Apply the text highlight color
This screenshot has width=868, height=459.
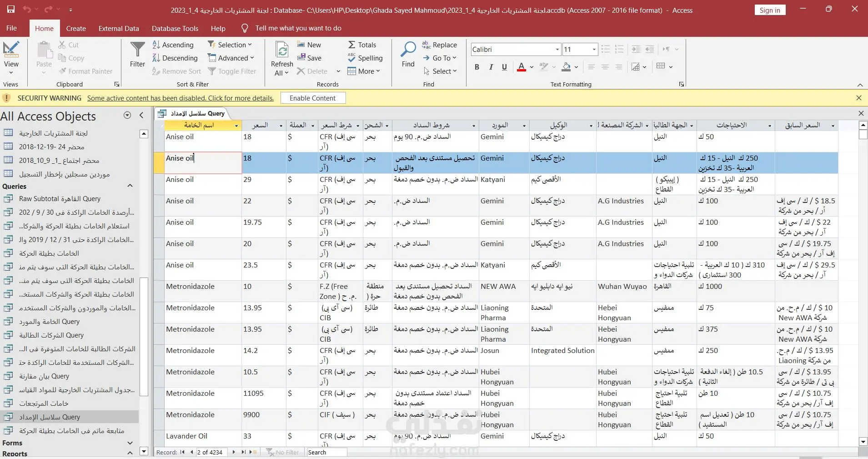click(544, 67)
